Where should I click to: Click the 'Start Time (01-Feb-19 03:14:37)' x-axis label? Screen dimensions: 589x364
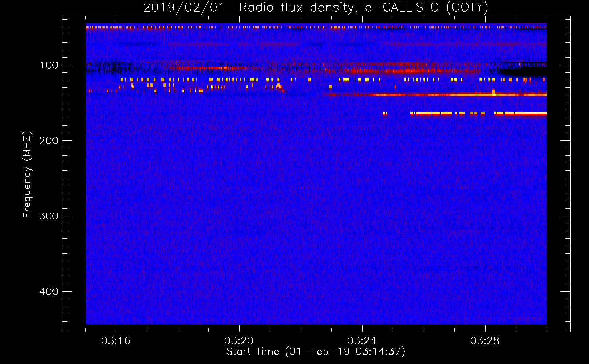point(316,352)
